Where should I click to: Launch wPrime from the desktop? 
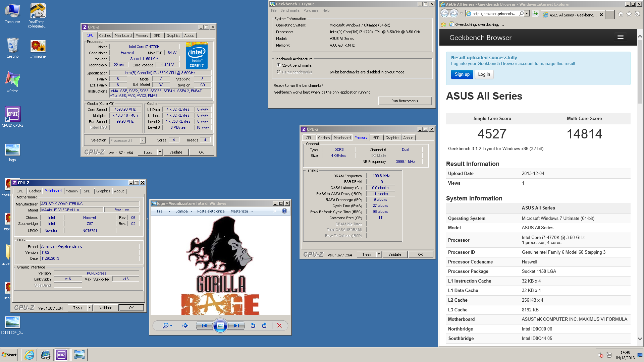[x=12, y=82]
